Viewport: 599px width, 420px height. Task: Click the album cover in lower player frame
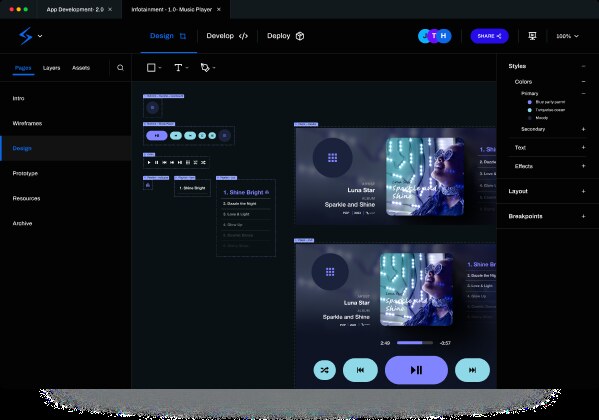(416, 289)
